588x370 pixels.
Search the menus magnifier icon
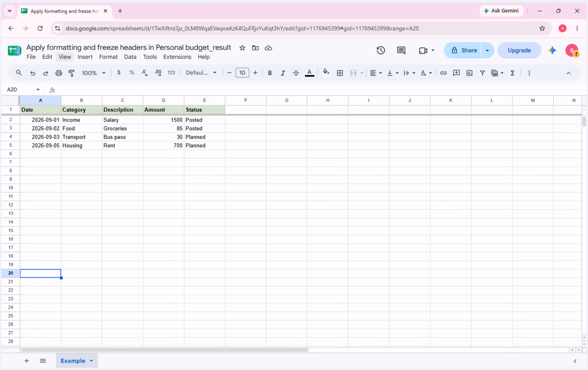tap(19, 73)
